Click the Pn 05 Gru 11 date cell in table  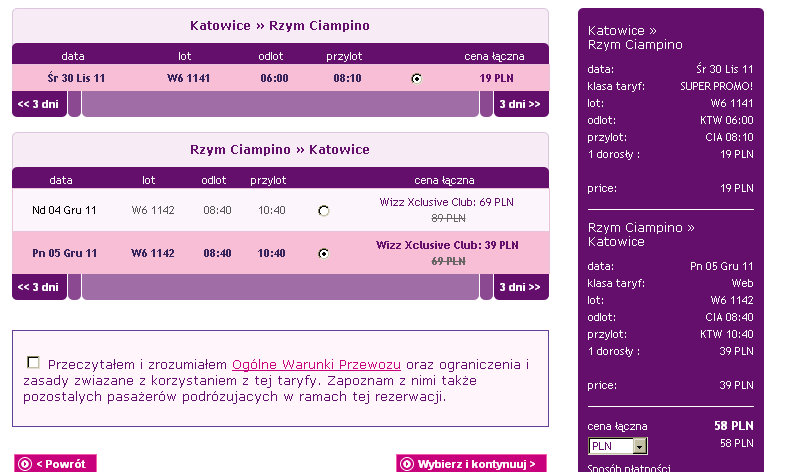click(64, 253)
